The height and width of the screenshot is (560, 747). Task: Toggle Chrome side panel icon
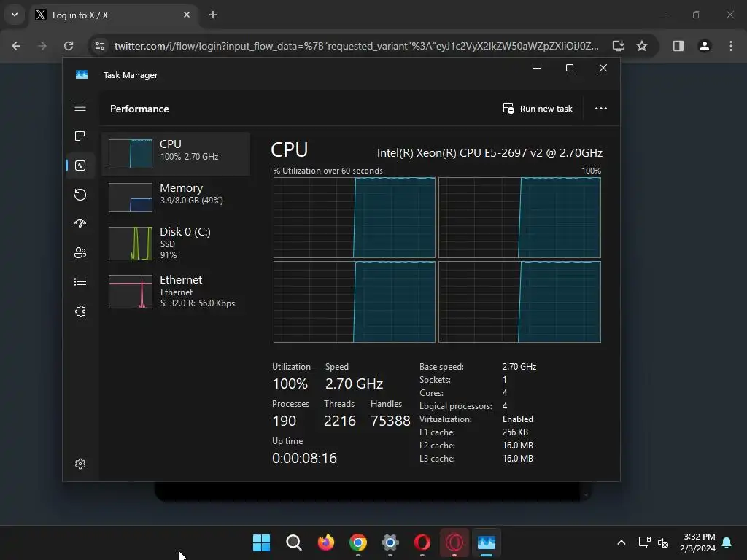click(678, 46)
